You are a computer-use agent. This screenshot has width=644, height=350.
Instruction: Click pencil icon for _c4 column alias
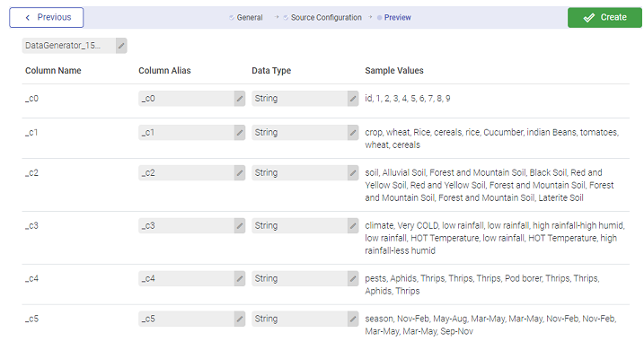240,278
